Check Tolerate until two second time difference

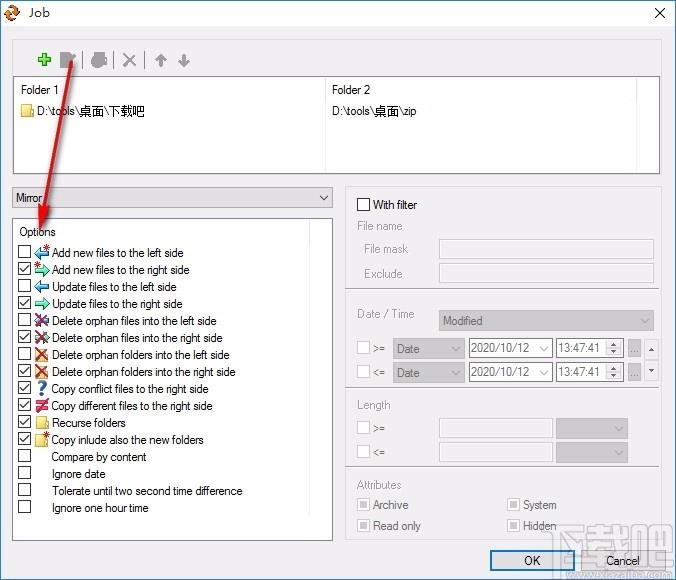pos(25,489)
